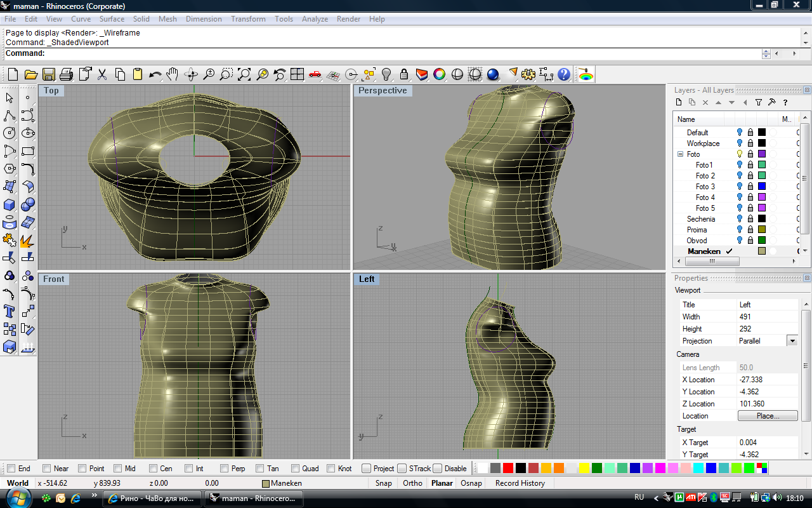Collapse the Foto layer tree
The width and height of the screenshot is (812, 508).
click(681, 154)
